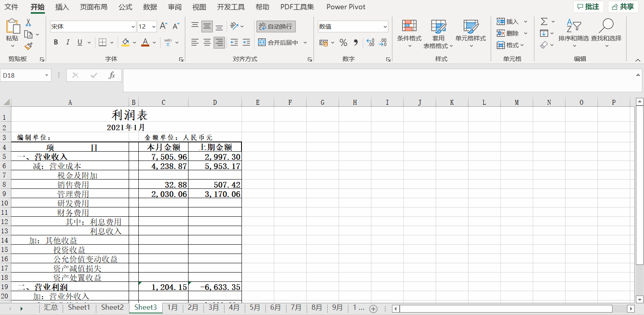Click the increase font size icon
Viewport: 644px width, 315px height.
[x=163, y=26]
